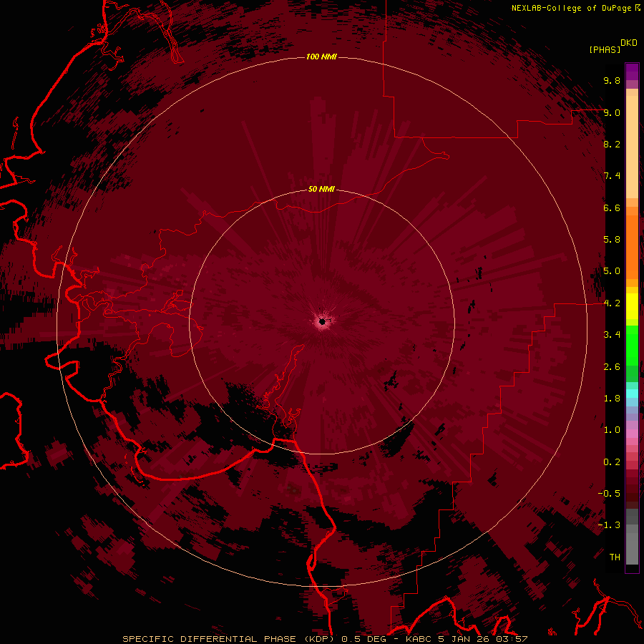
Task: Click the [PHAS] legend heading
Action: click(605, 49)
